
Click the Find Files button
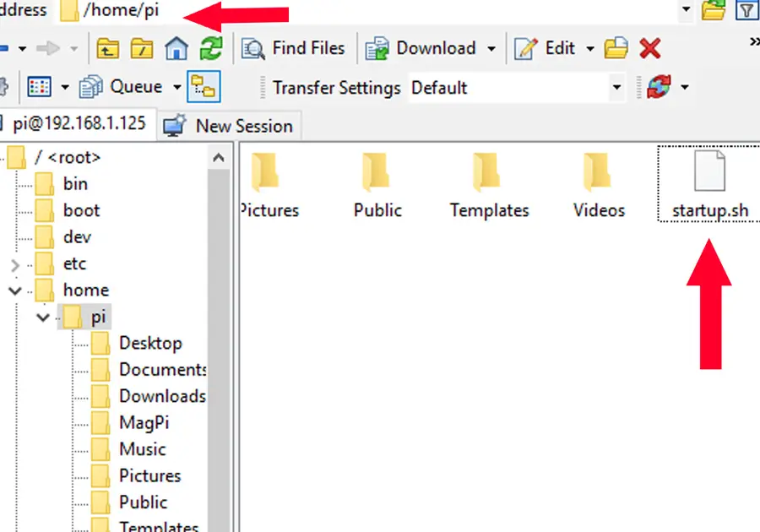[294, 49]
